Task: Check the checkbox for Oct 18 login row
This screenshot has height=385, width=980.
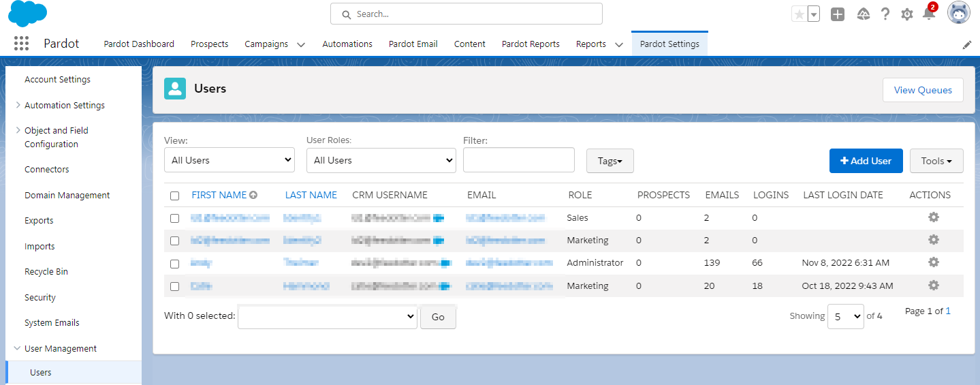Action: (x=174, y=286)
